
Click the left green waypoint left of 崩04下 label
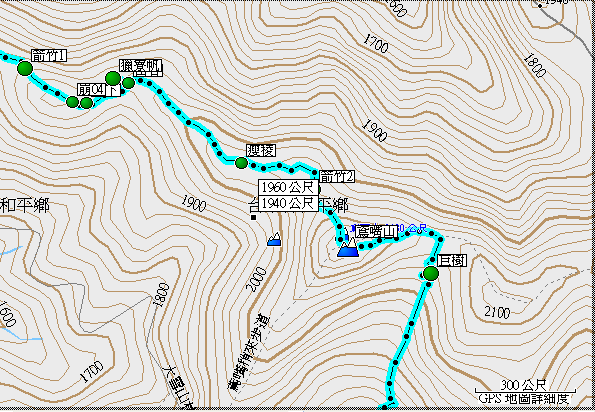[72, 102]
